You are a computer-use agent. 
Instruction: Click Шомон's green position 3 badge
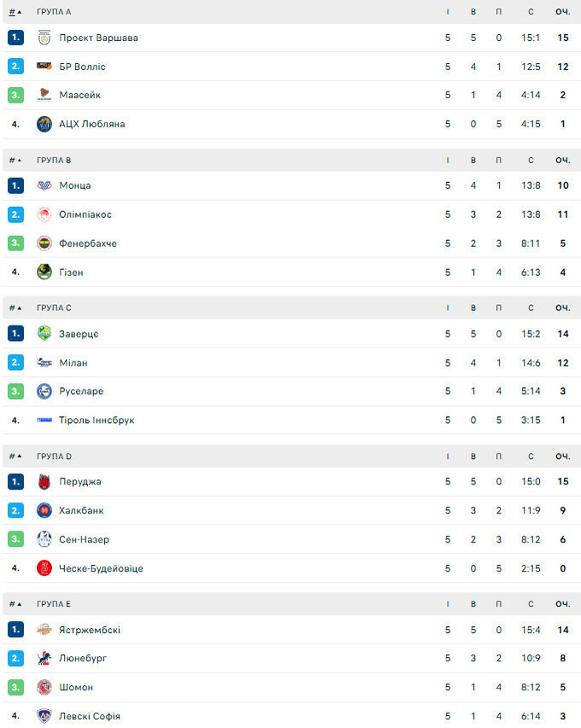pyautogui.click(x=15, y=687)
